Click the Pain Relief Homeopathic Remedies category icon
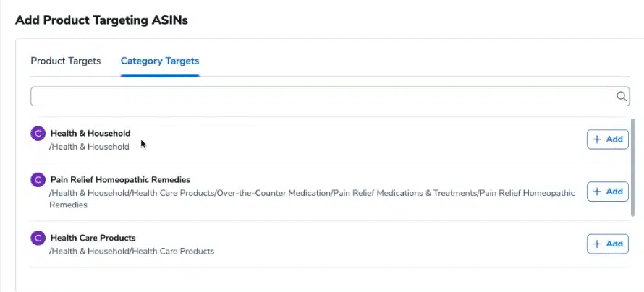This screenshot has height=292, width=644. pyautogui.click(x=38, y=180)
